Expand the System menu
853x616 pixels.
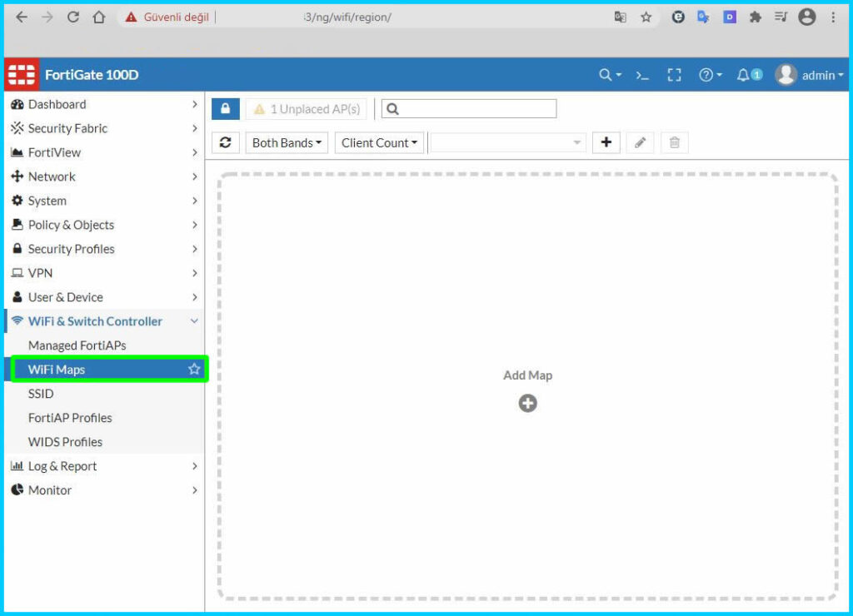click(103, 201)
